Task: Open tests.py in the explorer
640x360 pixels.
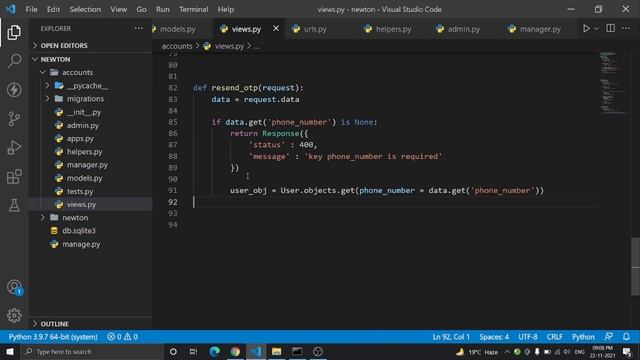Action: [91, 191]
